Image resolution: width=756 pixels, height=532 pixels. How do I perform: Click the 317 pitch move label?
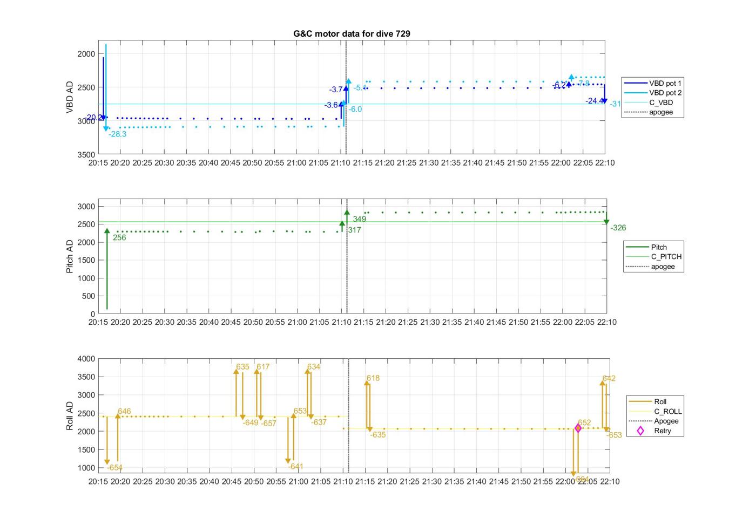(354, 230)
